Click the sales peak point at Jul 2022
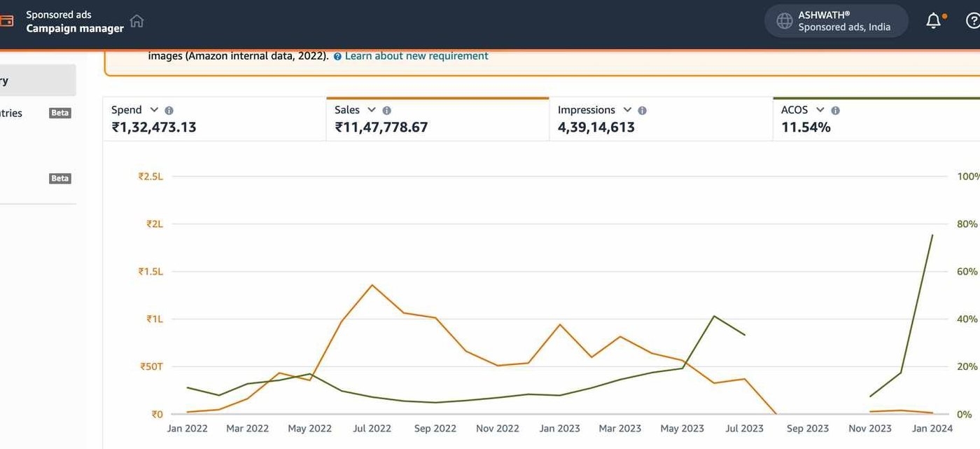 (x=372, y=285)
